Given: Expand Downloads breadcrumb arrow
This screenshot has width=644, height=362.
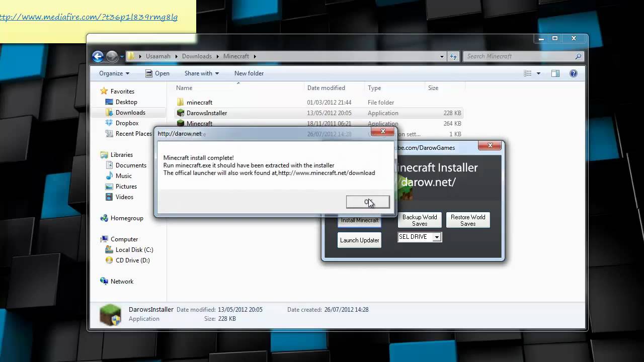Looking at the screenshot, I should [218, 56].
